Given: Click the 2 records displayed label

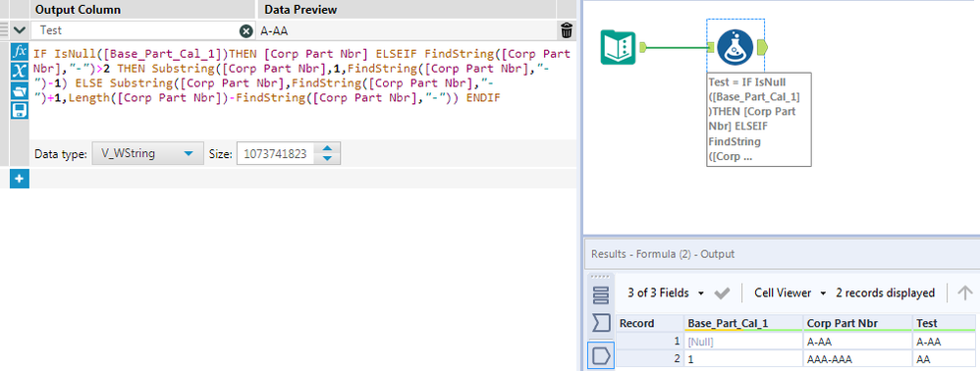Looking at the screenshot, I should [x=886, y=292].
